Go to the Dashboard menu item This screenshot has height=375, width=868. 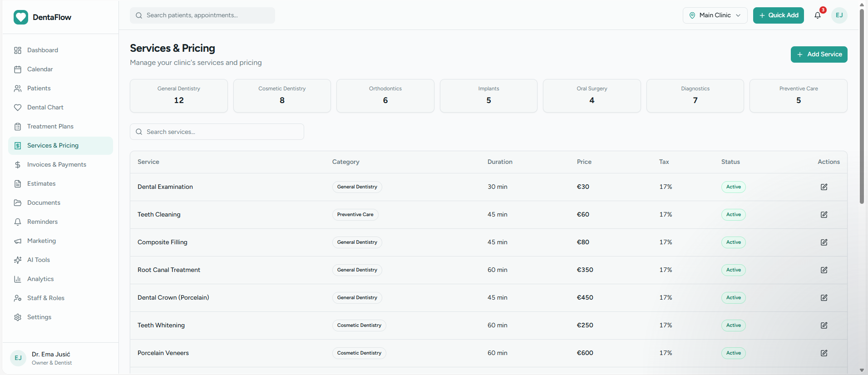60,50
